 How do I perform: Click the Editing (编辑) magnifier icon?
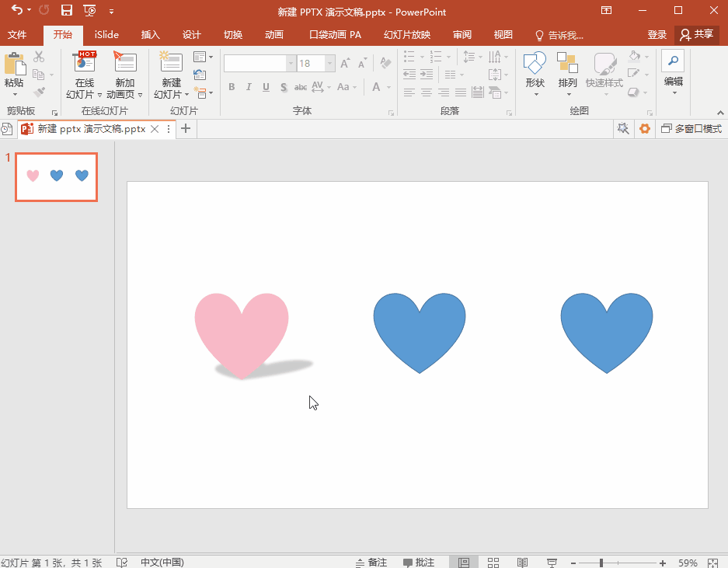click(673, 61)
